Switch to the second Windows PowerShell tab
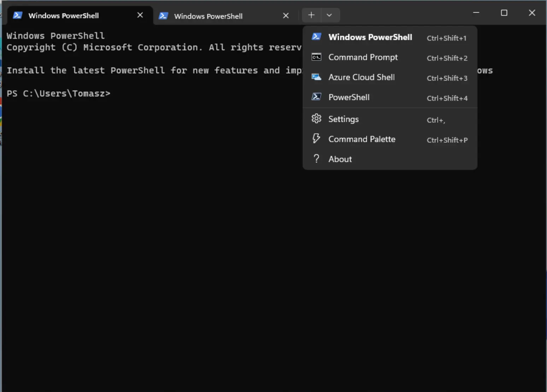Screen dimensions: 547x392 pyautogui.click(x=208, y=16)
